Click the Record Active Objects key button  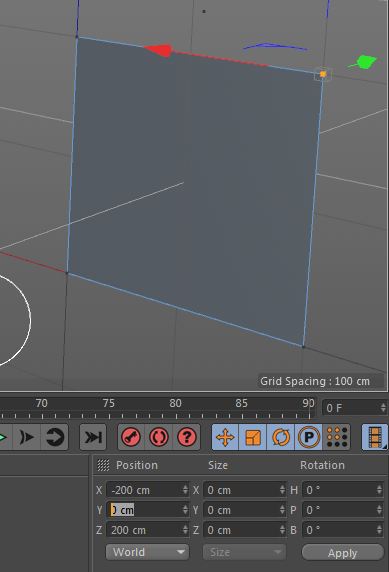click(x=131, y=437)
